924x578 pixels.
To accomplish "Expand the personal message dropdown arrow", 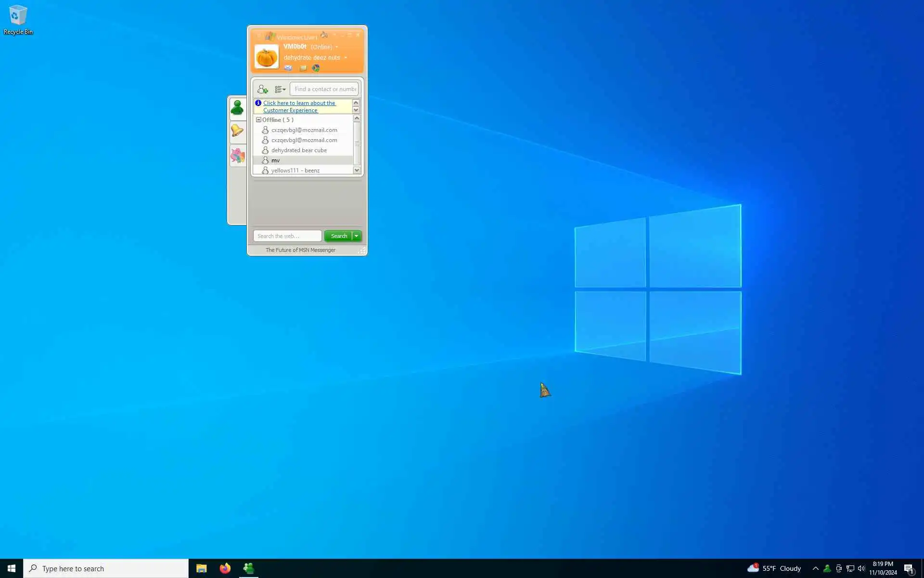I will click(346, 58).
